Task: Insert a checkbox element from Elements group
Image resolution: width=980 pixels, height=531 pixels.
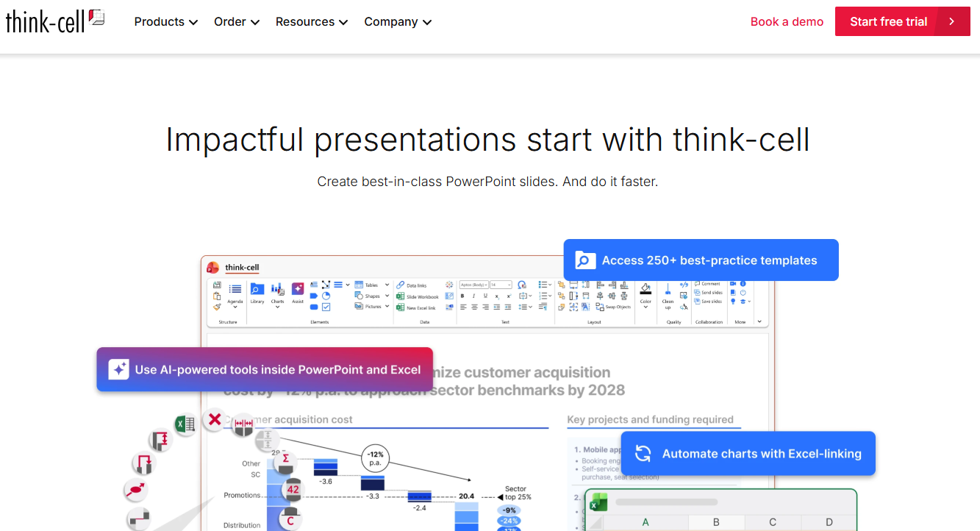Action: tap(326, 307)
